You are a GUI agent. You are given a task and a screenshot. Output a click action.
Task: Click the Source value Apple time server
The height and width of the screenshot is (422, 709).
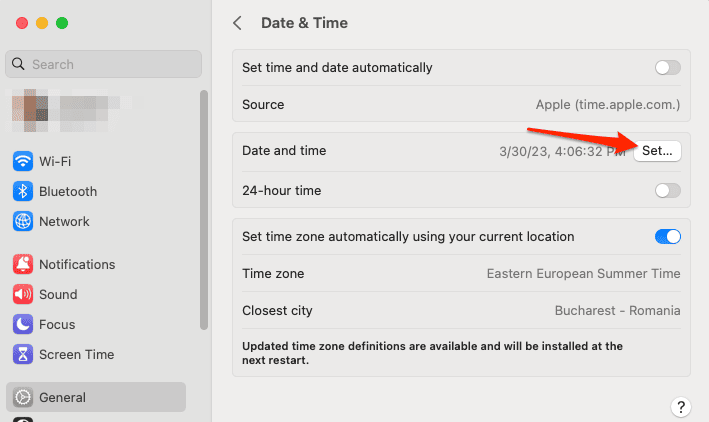(607, 104)
